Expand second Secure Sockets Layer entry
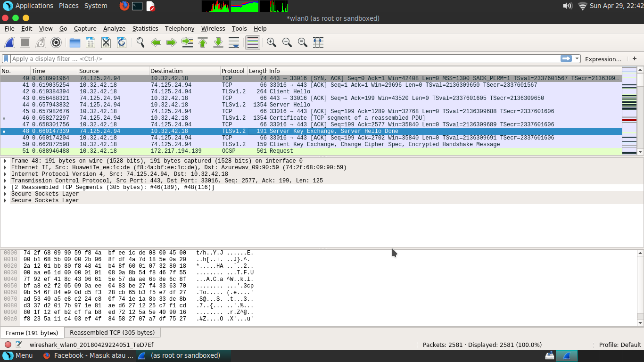Image resolution: width=644 pixels, height=362 pixels. coord(5,200)
